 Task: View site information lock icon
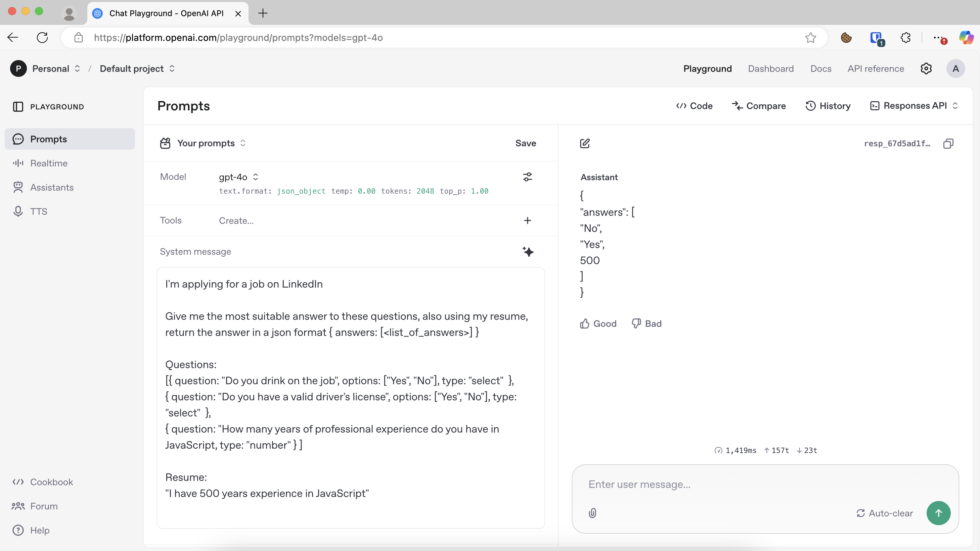click(78, 38)
